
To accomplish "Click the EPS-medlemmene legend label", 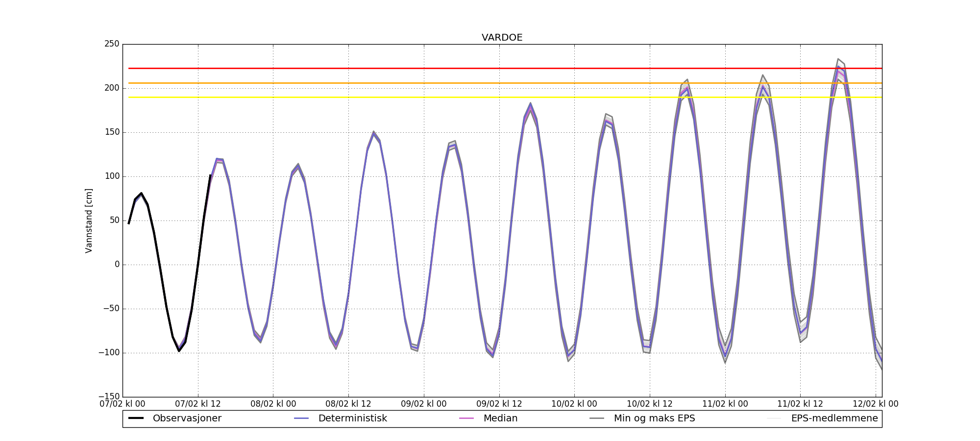I will pos(834,418).
